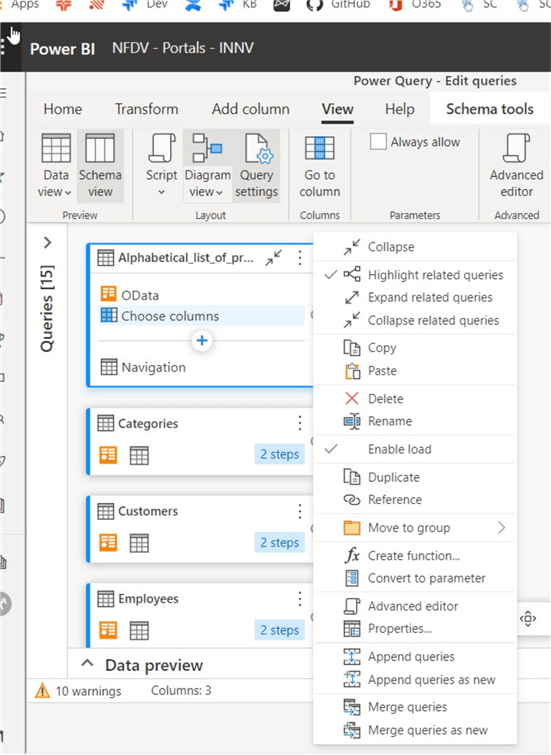Click OData source icon in Categories card
This screenshot has height=755, width=551.
coord(108,455)
